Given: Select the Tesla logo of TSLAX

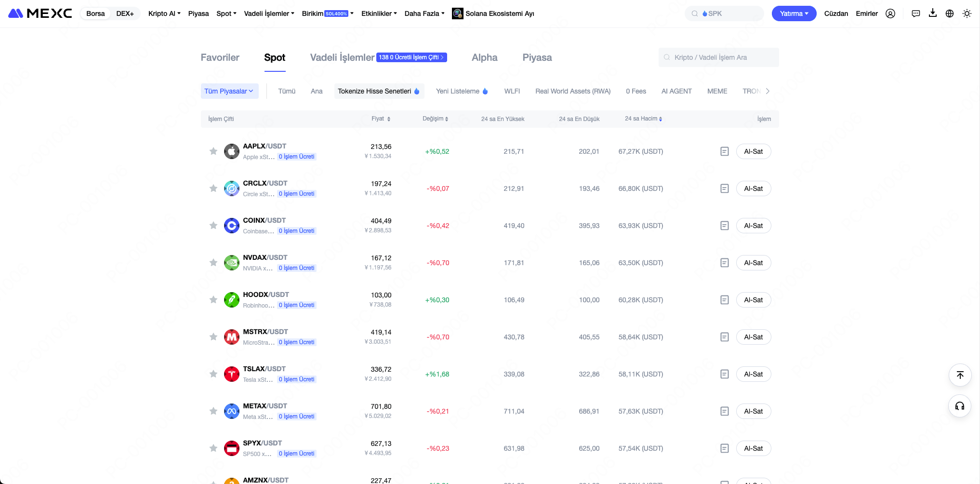Looking at the screenshot, I should click(x=232, y=374).
